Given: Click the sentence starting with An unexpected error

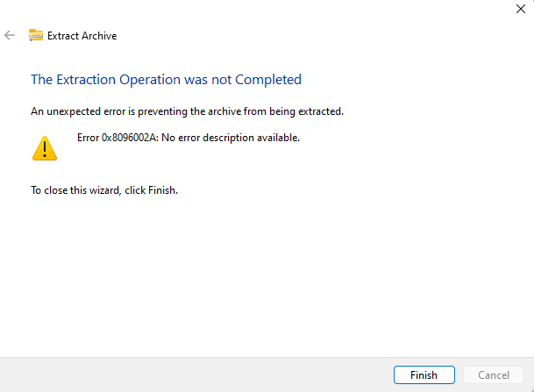Looking at the screenshot, I should pos(187,111).
